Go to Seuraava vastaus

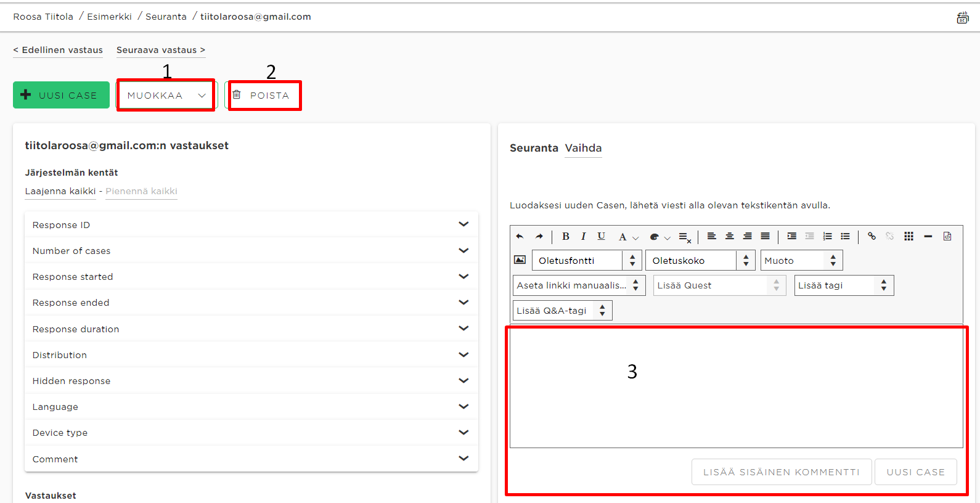pos(161,50)
